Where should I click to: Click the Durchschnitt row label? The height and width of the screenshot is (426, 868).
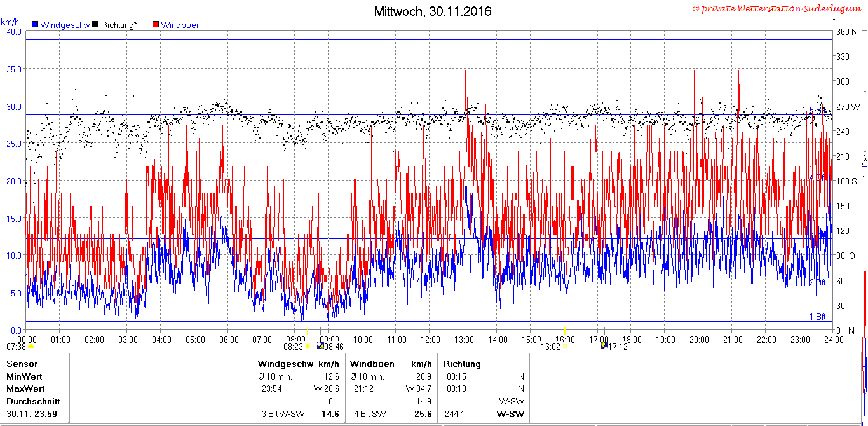pyautogui.click(x=33, y=401)
